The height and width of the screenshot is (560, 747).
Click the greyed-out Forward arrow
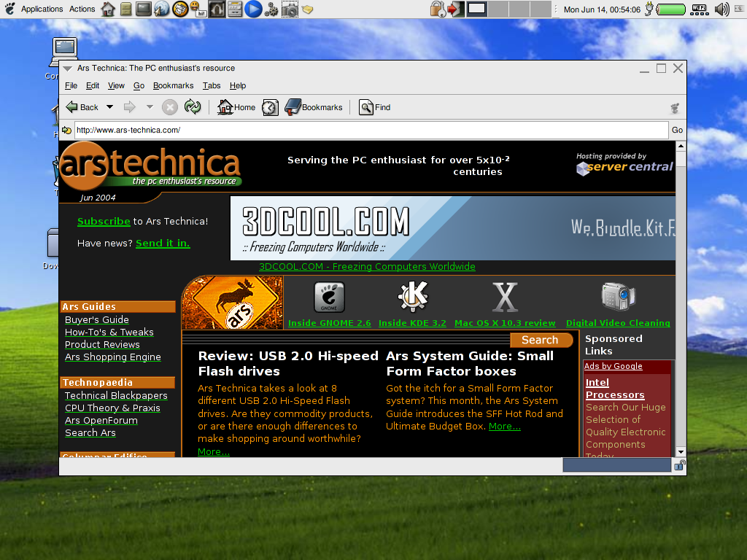pos(130,107)
